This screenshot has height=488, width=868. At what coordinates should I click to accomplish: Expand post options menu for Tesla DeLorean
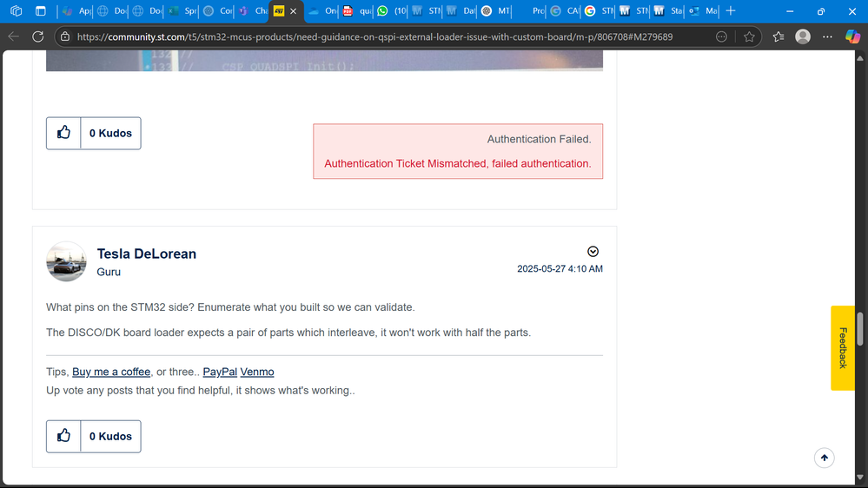tap(593, 252)
